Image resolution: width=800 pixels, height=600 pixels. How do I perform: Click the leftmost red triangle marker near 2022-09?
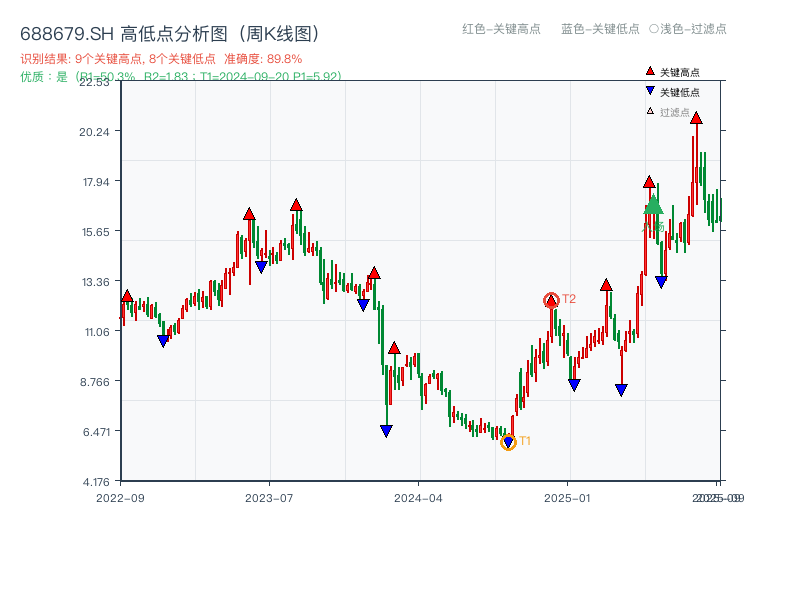[128, 294]
